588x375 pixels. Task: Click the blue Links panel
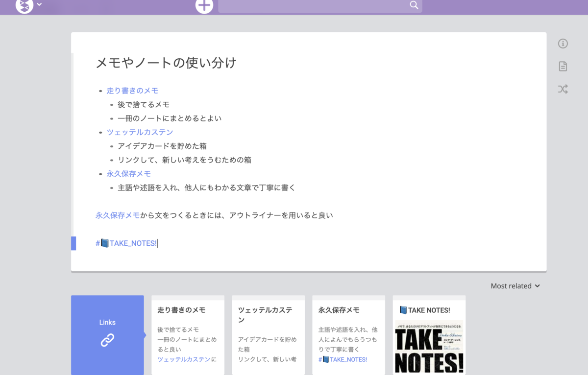[107, 335]
